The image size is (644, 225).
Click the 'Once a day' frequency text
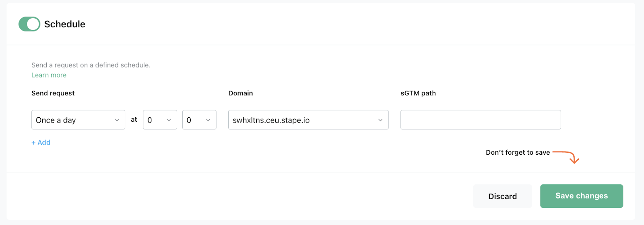[x=56, y=120]
